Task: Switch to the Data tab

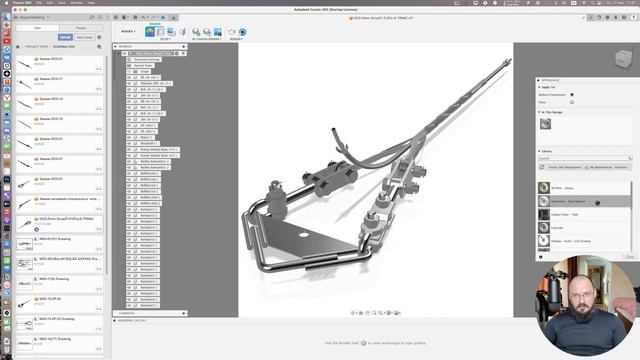Action: (x=38, y=28)
